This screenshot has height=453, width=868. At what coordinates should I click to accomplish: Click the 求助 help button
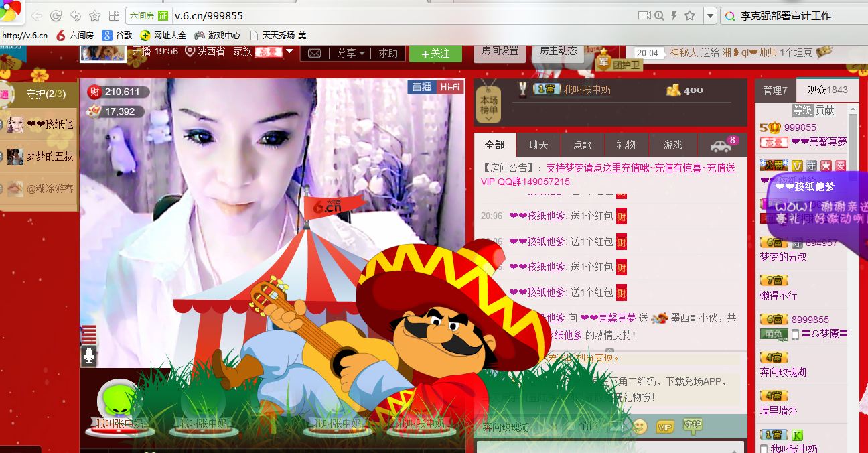[388, 54]
